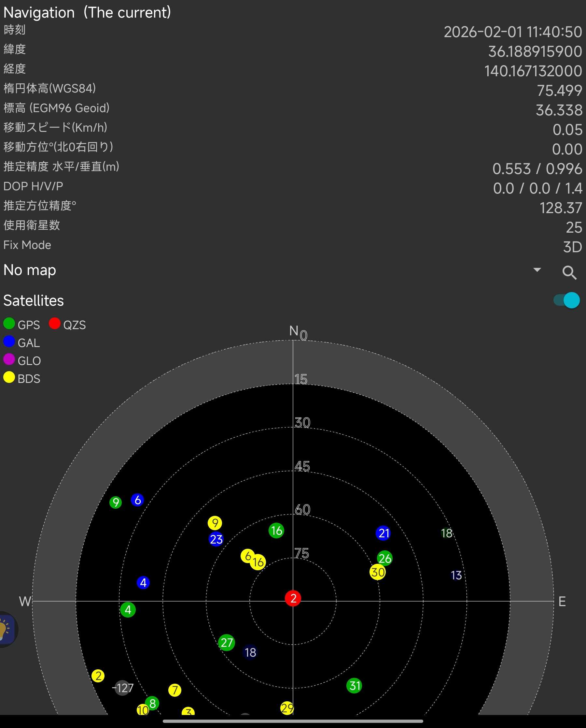Image resolution: width=586 pixels, height=728 pixels.
Task: Tap green GPS satellite 16 on skyplot
Action: point(276,531)
